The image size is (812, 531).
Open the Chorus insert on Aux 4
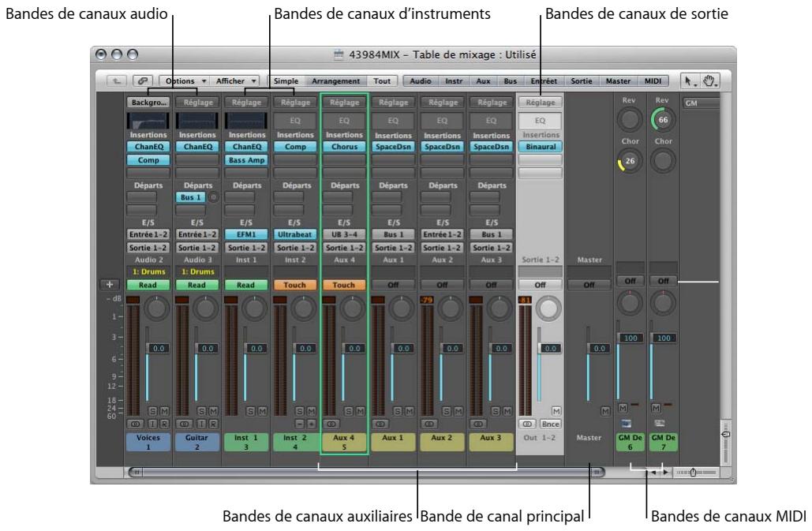(x=344, y=147)
